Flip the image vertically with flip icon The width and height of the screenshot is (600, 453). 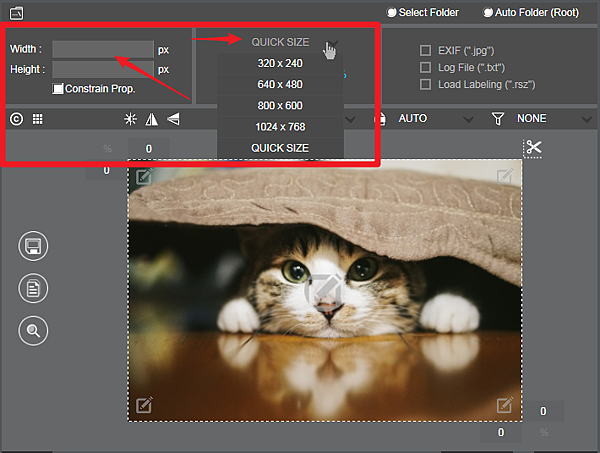tap(173, 119)
